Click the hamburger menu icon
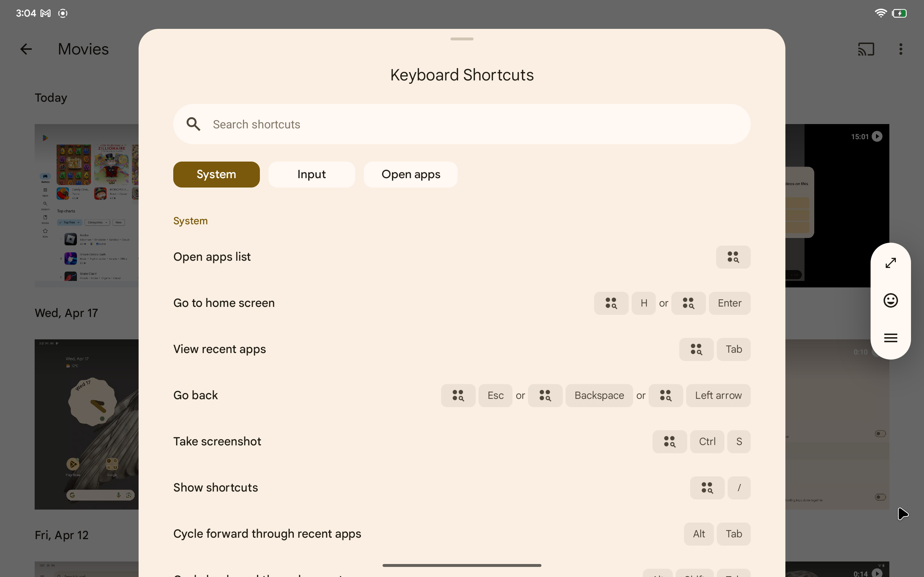924x577 pixels. 891,337
